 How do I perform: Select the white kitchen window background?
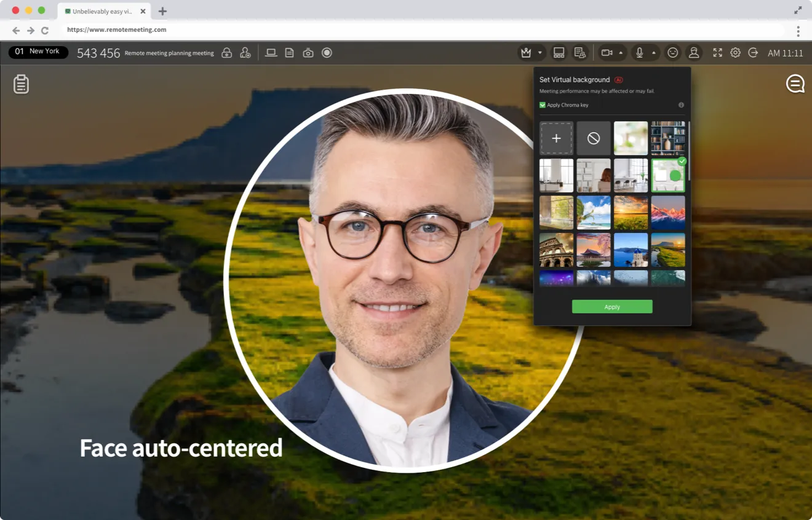click(x=557, y=176)
